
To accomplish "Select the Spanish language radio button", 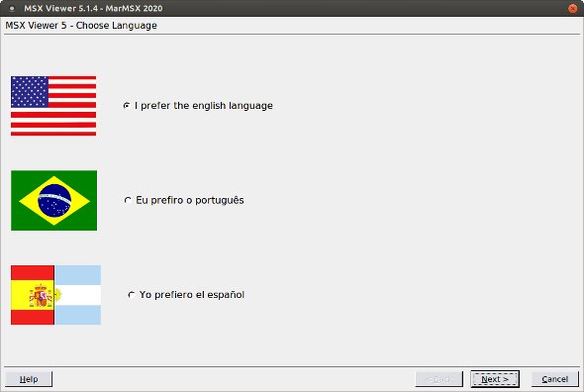I will (131, 295).
